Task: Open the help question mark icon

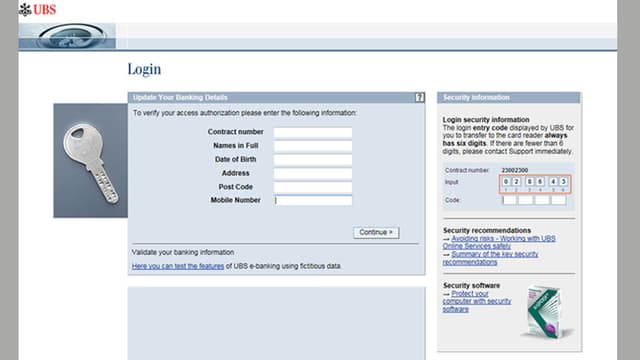Action: pyautogui.click(x=419, y=97)
